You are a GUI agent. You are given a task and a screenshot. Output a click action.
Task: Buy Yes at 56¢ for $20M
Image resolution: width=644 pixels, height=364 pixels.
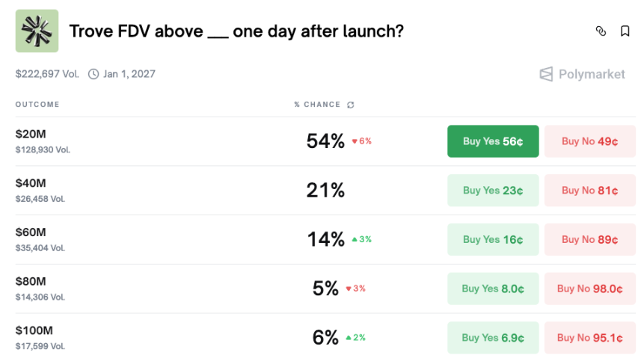tap(493, 141)
